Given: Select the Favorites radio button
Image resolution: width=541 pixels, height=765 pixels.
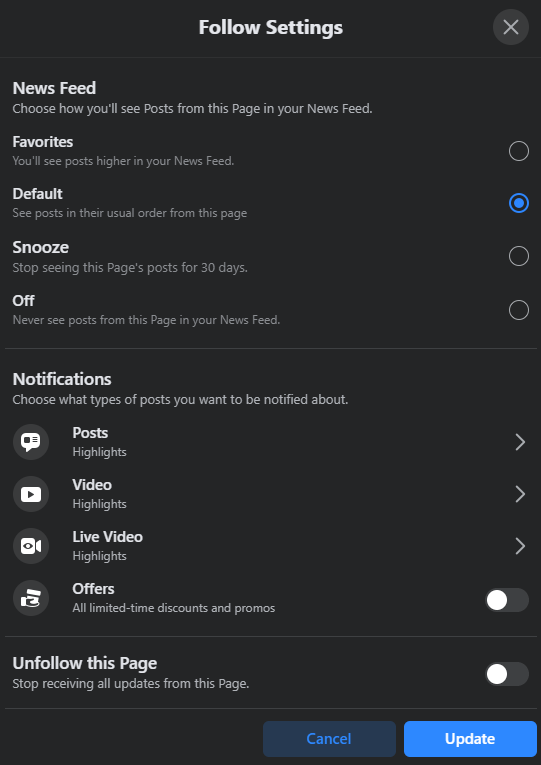Looking at the screenshot, I should click(519, 151).
